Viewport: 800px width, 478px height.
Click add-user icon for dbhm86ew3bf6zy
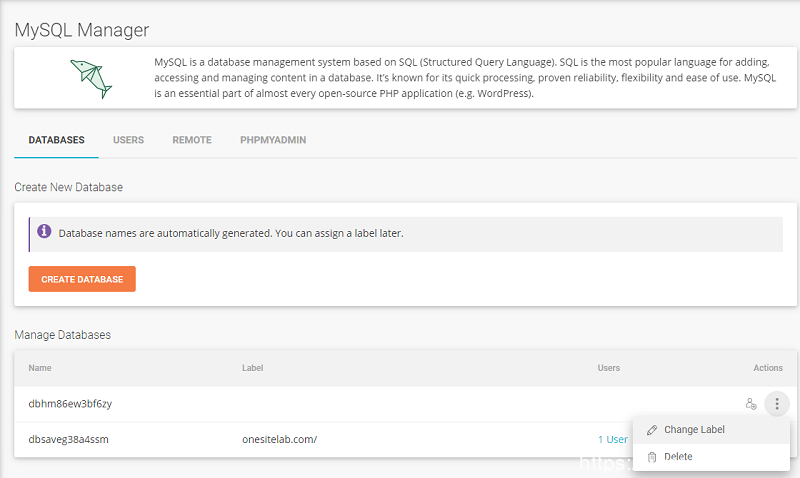[x=751, y=404]
